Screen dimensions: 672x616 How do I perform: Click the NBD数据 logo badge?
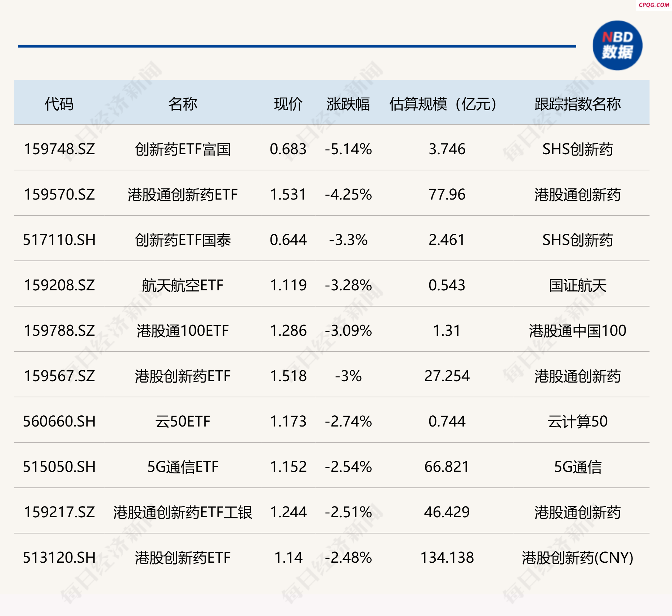coord(617,45)
